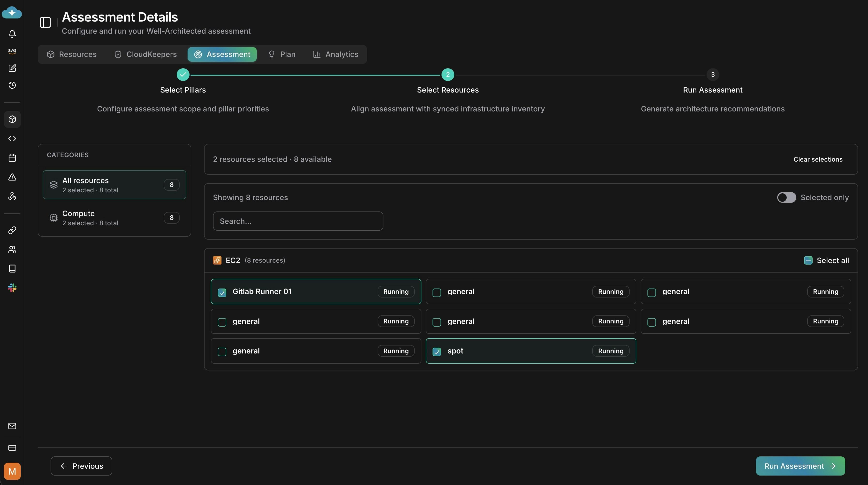Image resolution: width=868 pixels, height=485 pixels.
Task: Open the Analytics tab
Action: [335, 54]
